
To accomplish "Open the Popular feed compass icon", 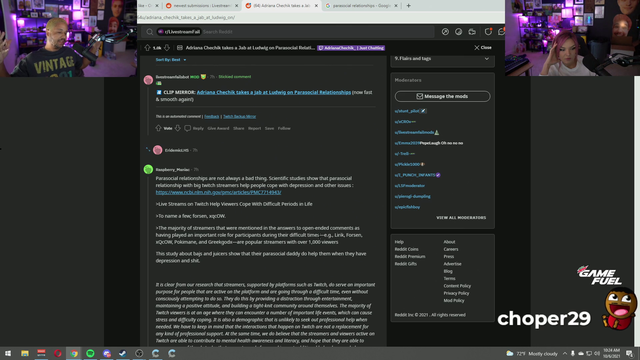I will click(x=445, y=32).
